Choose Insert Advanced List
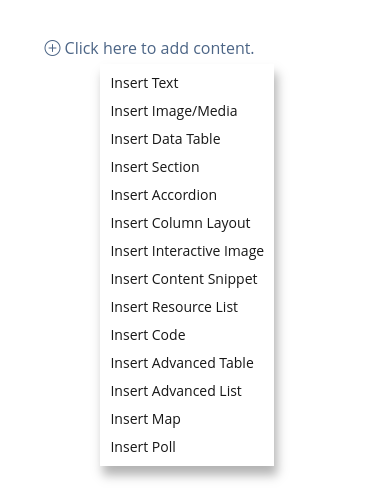371x492 pixels. coord(187,391)
